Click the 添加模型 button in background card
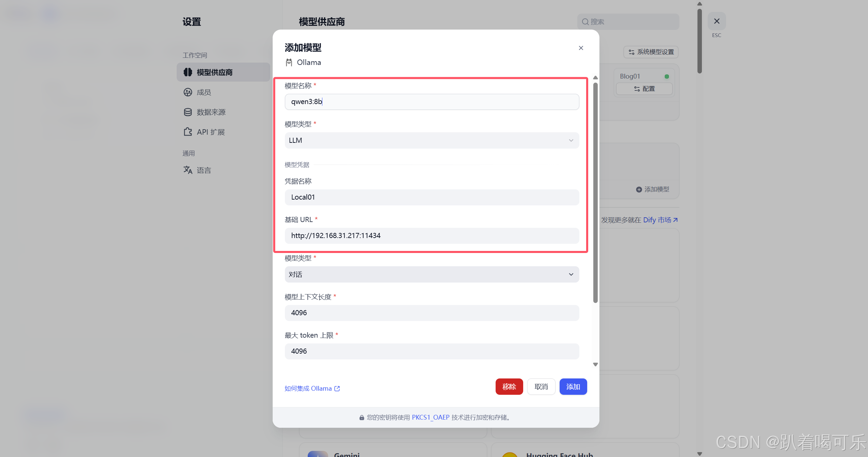 pyautogui.click(x=653, y=189)
